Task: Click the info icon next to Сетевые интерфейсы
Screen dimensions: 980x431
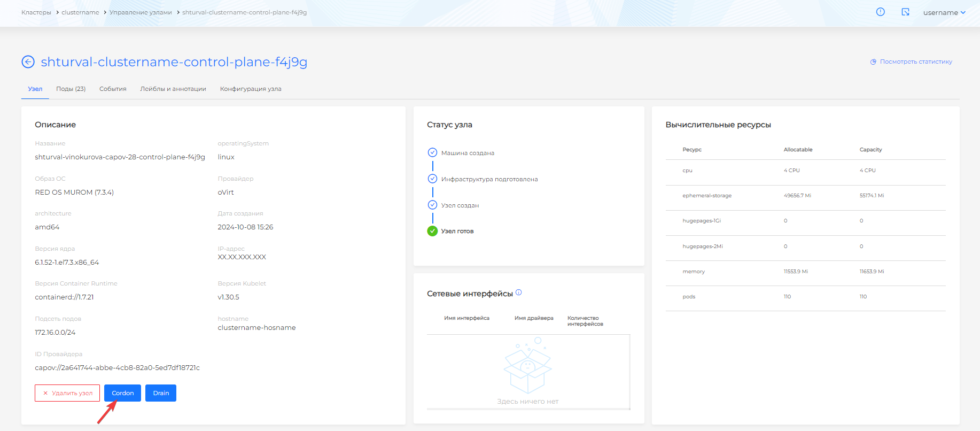Action: 518,293
